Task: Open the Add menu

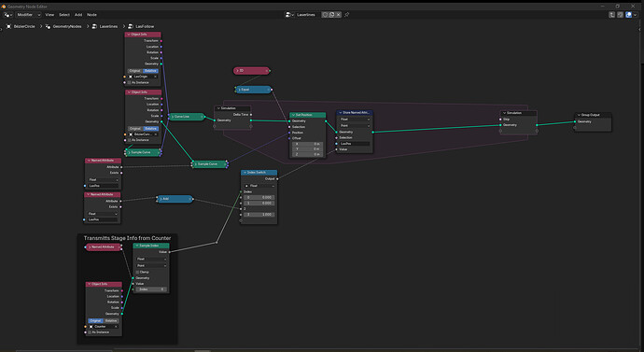Action: pyautogui.click(x=78, y=15)
